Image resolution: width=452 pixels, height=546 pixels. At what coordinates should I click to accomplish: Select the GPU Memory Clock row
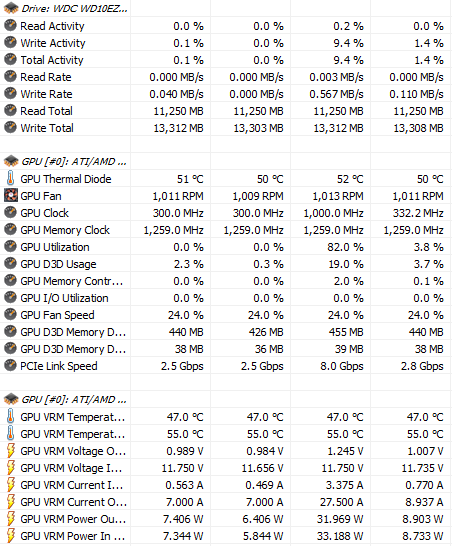(x=226, y=230)
